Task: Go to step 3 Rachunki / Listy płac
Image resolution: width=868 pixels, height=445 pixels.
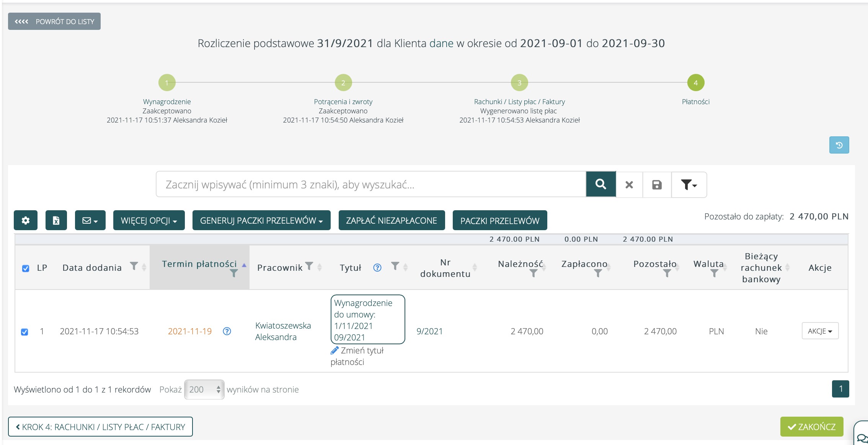Action: click(519, 83)
